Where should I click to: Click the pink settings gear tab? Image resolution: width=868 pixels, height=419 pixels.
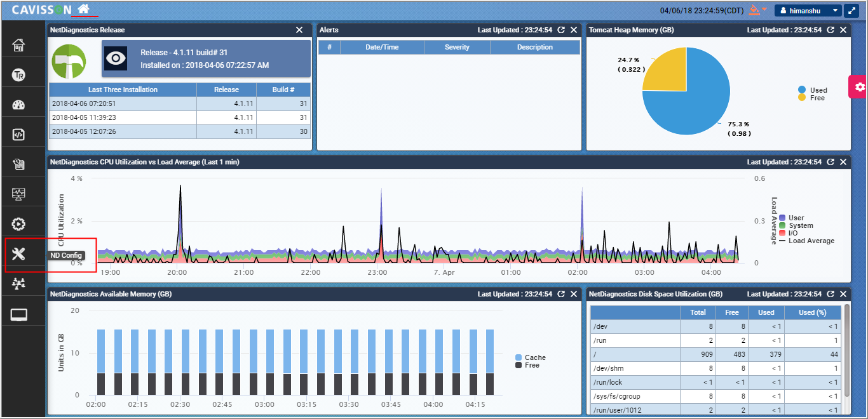(x=859, y=87)
